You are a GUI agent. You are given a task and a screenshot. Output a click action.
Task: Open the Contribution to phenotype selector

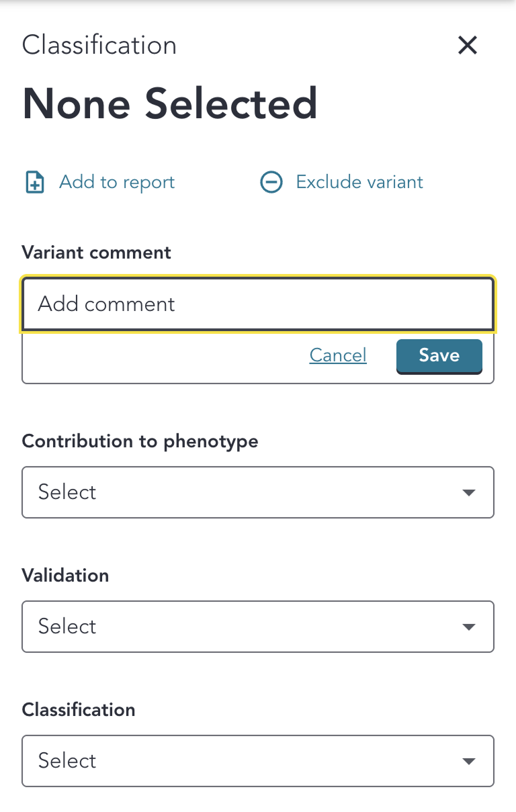[x=258, y=492]
